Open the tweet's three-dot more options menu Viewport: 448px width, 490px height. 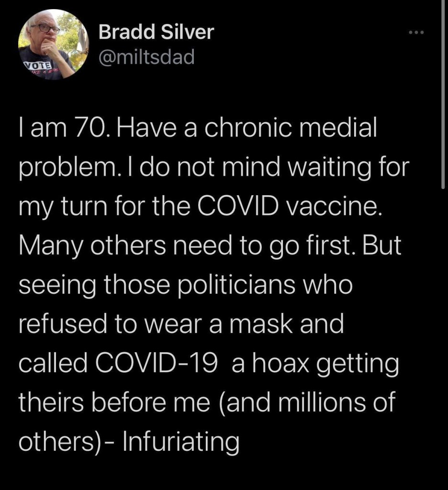point(417,33)
